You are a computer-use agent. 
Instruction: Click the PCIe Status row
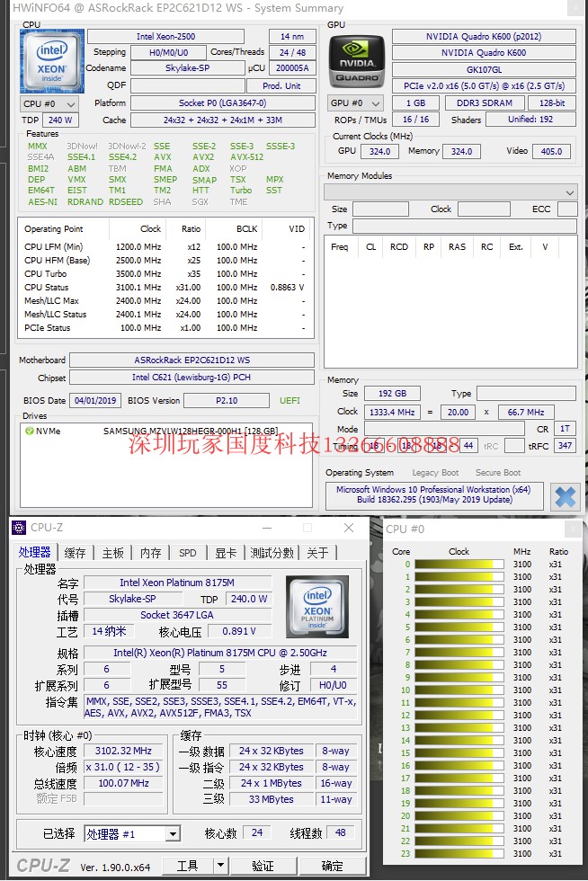tap(165, 327)
